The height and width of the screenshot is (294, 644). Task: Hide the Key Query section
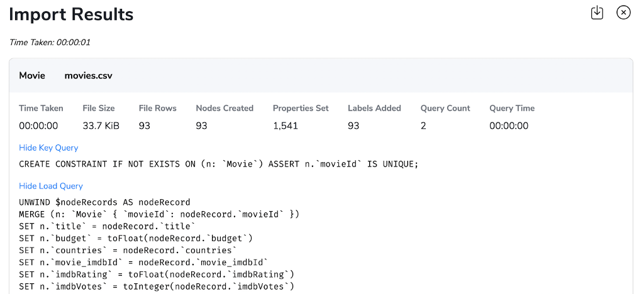pyautogui.click(x=48, y=148)
